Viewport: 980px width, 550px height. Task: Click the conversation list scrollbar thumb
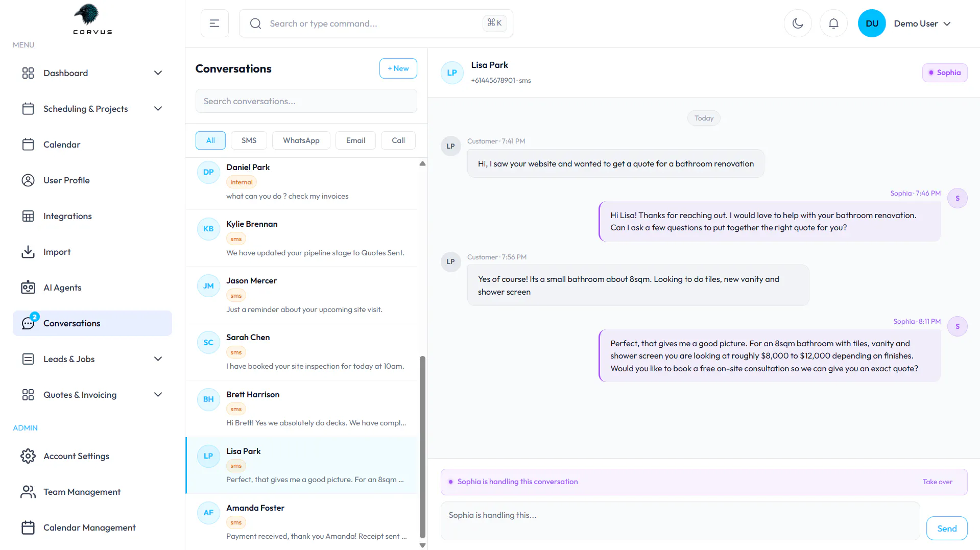422,447
